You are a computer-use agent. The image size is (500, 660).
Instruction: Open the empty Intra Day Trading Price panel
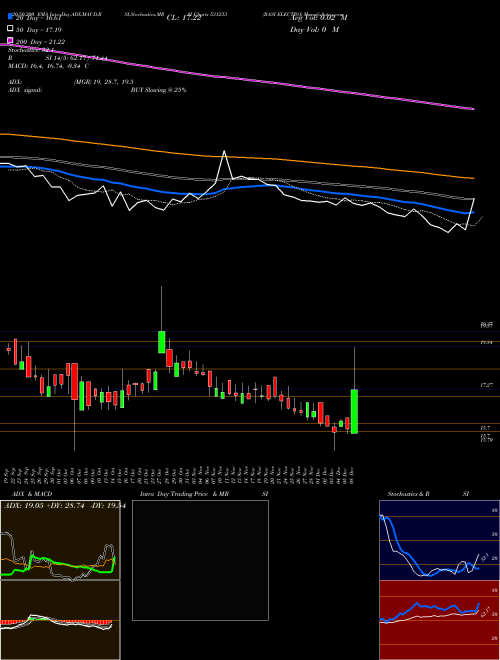click(200, 560)
